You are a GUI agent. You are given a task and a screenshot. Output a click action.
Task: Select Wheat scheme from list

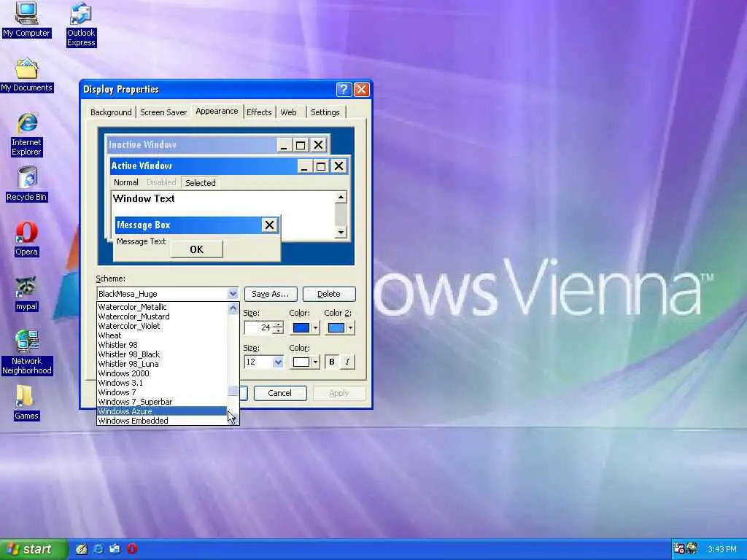pos(162,335)
